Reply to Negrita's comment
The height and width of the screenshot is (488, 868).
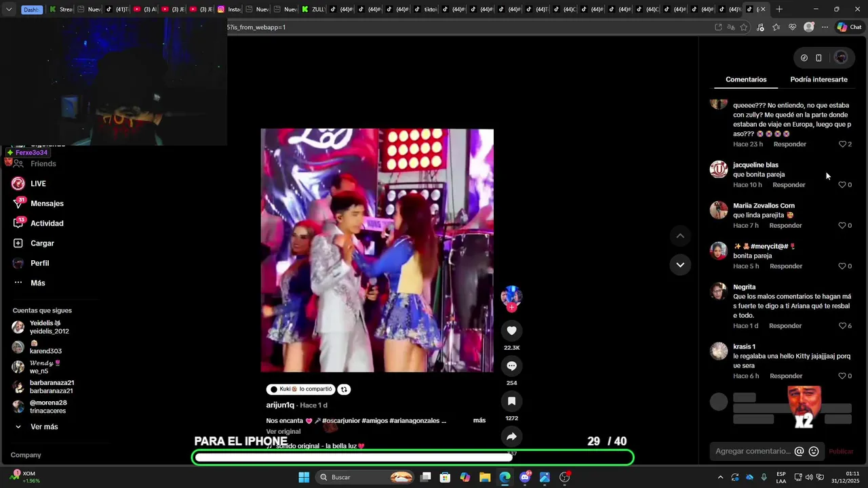coord(785,326)
